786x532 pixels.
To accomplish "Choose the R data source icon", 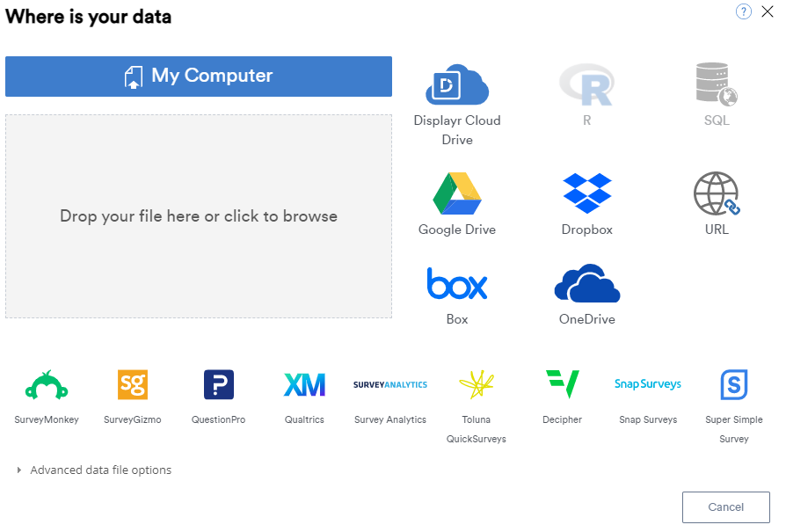I will (586, 84).
